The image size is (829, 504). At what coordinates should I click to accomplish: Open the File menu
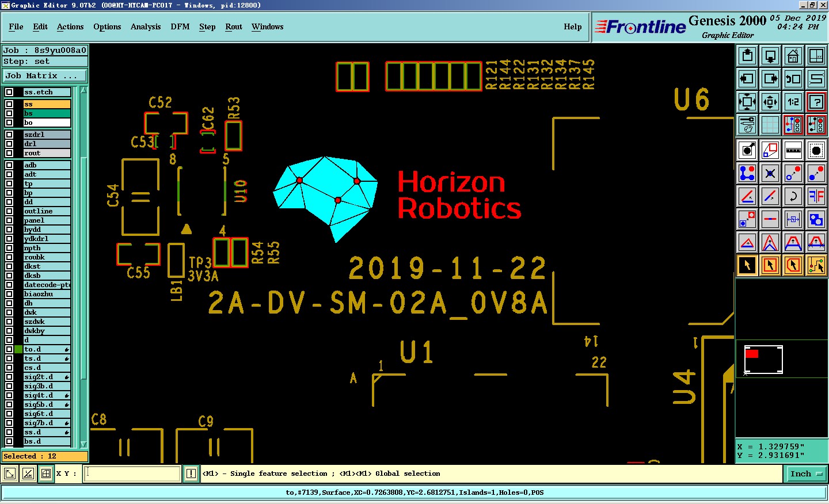(16, 26)
